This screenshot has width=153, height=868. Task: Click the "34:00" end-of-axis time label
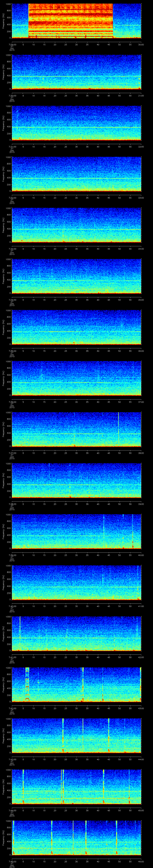point(141,249)
